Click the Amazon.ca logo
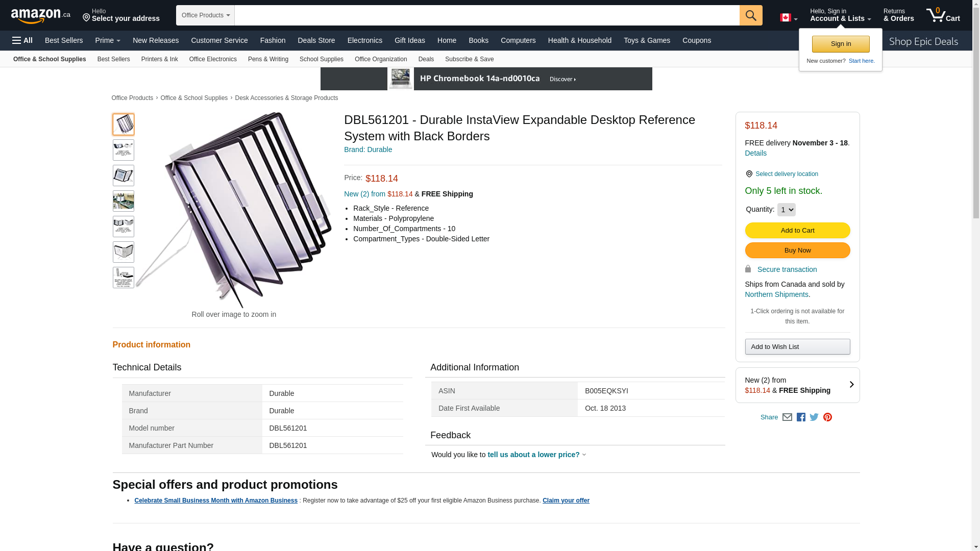 41,16
